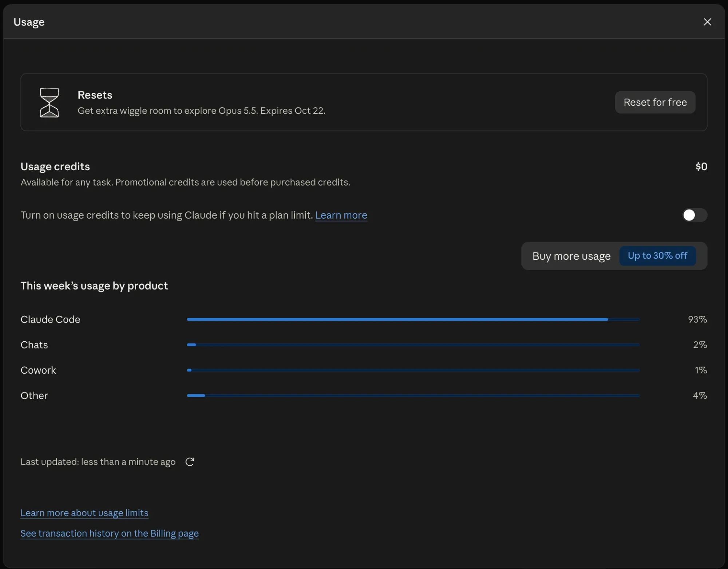The height and width of the screenshot is (569, 728).
Task: Open Learn more about usage limits
Action: point(84,513)
